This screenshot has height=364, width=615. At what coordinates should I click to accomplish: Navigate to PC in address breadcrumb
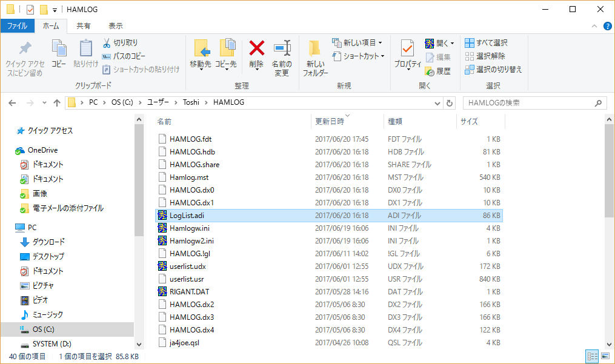[x=93, y=102]
